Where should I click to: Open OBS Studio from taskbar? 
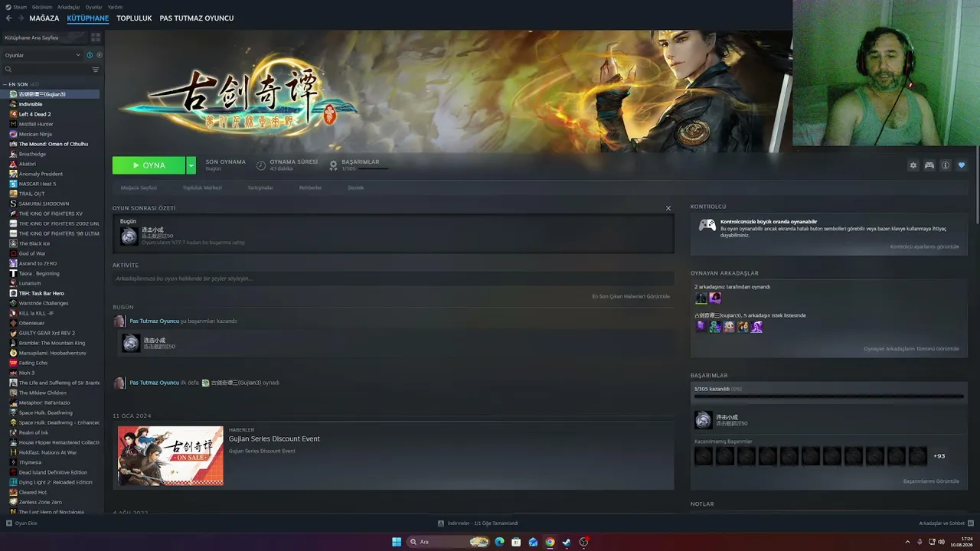(x=583, y=542)
